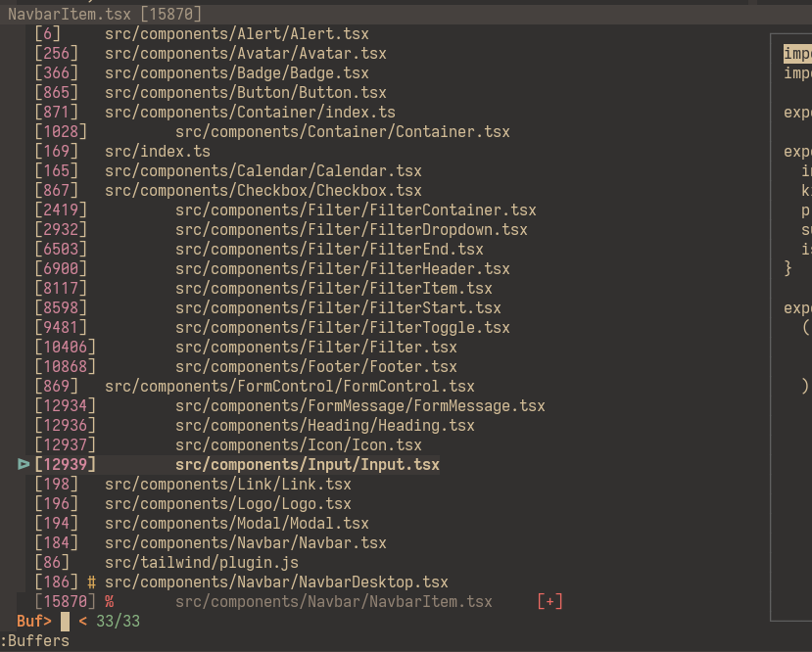Select buffer src/components/Navbar/Navbar.tsx
Viewport: 812px width, 652px height.
point(246,543)
